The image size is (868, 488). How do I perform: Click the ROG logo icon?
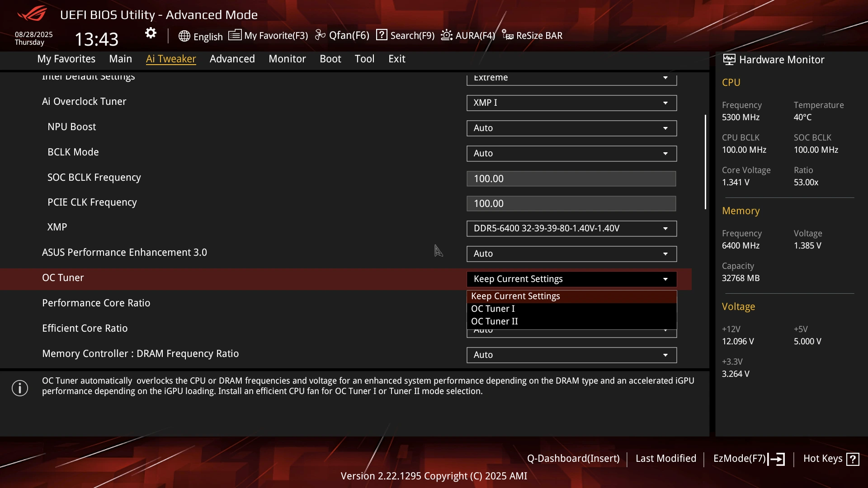tap(32, 14)
